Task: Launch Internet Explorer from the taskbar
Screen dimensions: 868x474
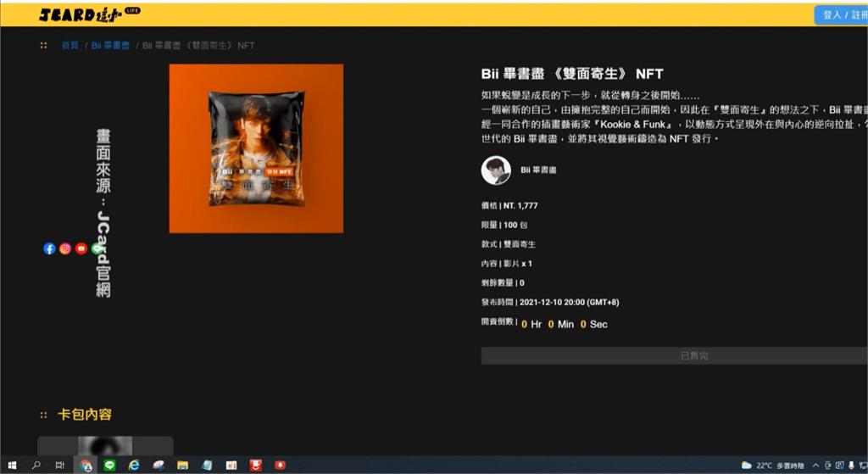Action: pyautogui.click(x=134, y=466)
